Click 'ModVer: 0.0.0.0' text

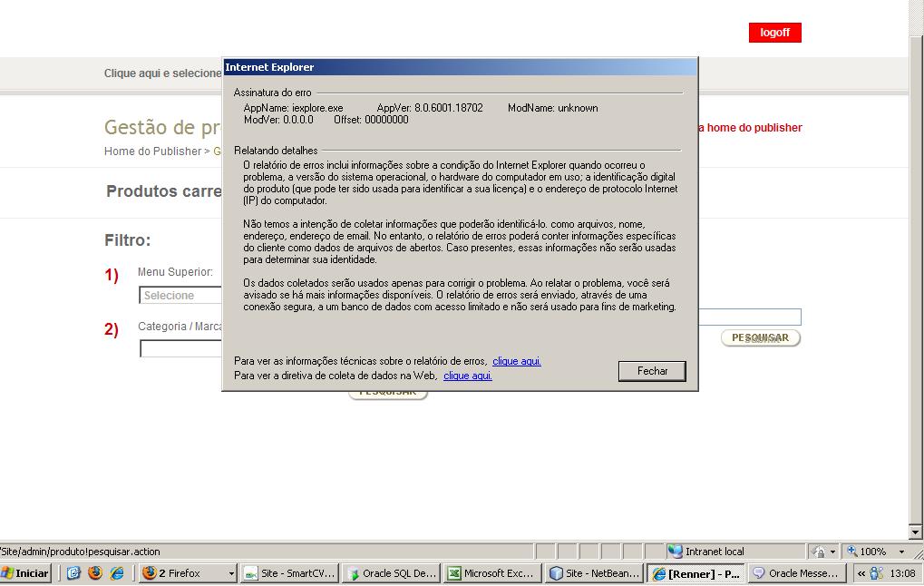coord(278,120)
